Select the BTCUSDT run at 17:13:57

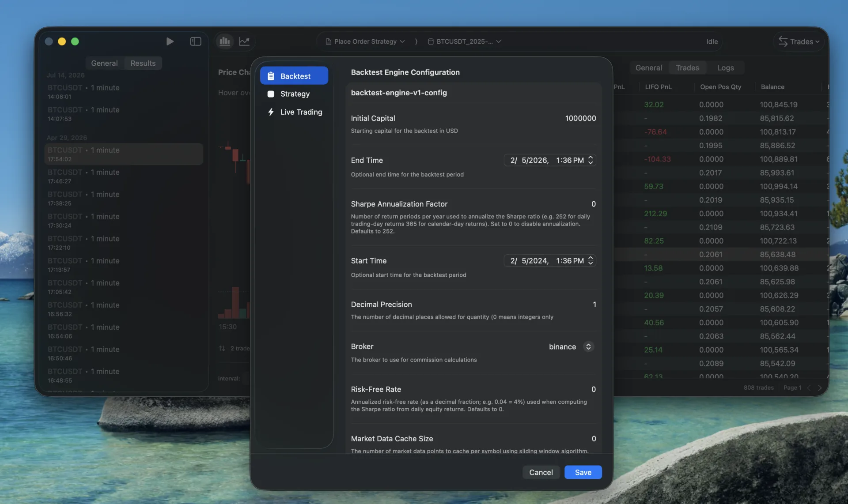point(124,265)
